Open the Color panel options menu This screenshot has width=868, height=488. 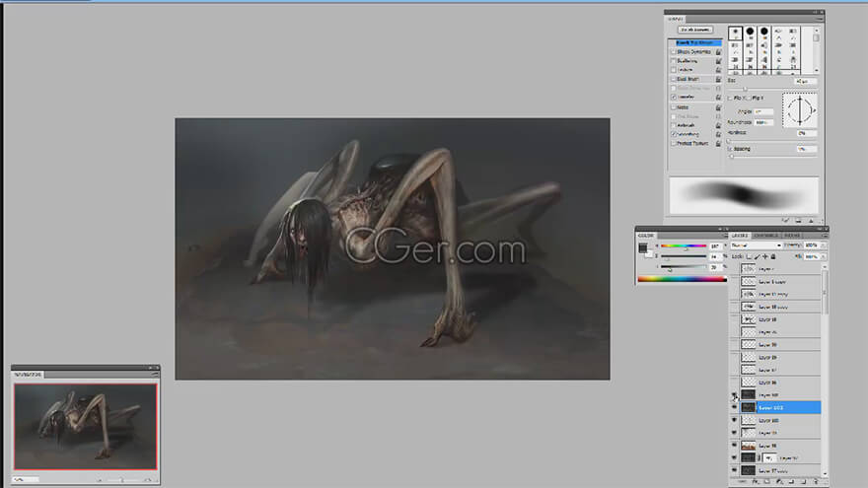click(x=725, y=236)
